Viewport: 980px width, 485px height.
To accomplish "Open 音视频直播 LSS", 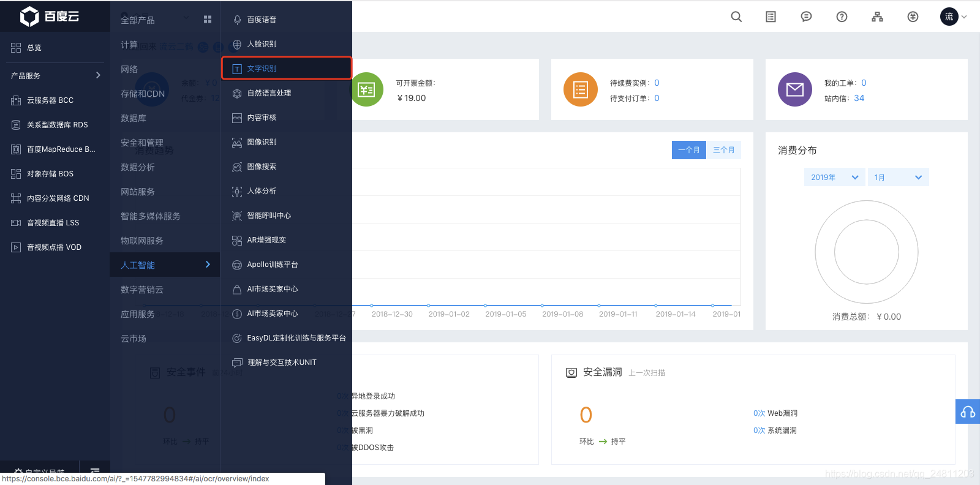I will point(55,223).
